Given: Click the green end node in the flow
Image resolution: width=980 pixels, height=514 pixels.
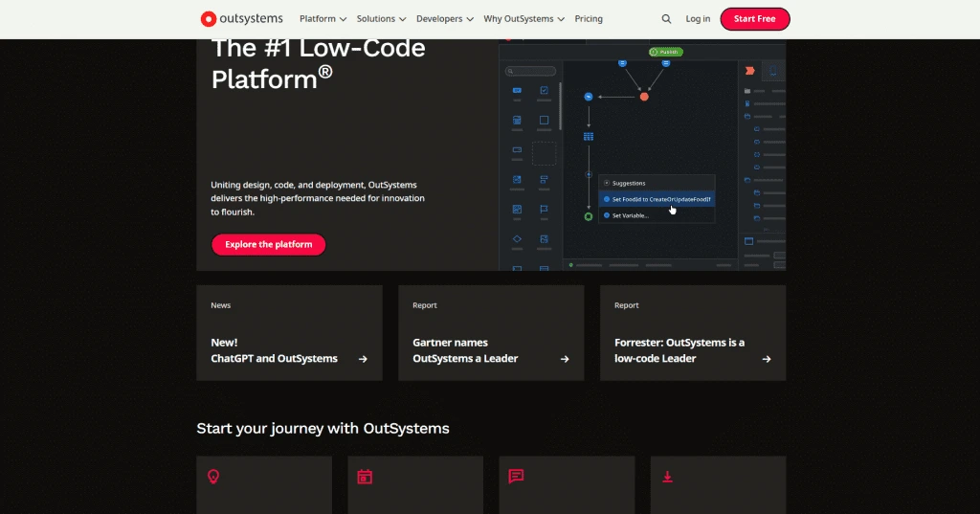Looking at the screenshot, I should (589, 216).
